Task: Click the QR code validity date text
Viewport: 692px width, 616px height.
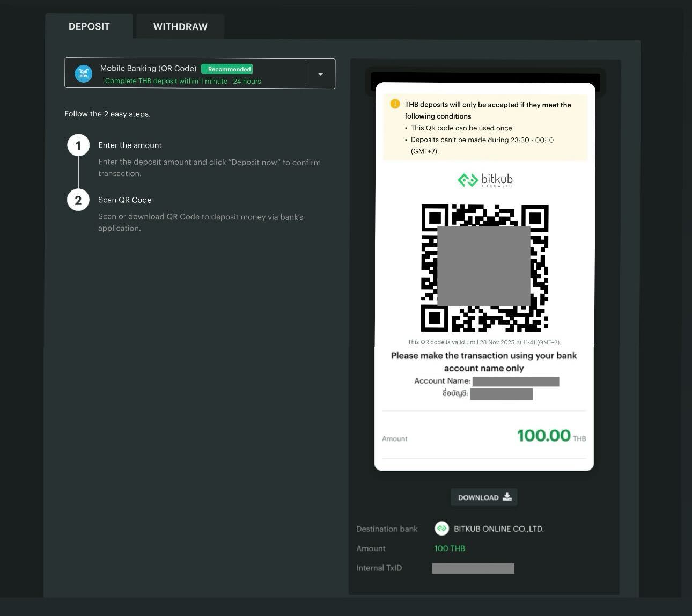Action: tap(484, 342)
